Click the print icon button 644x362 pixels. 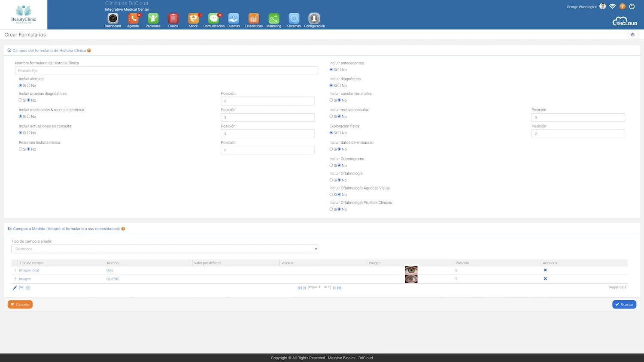pos(632,35)
